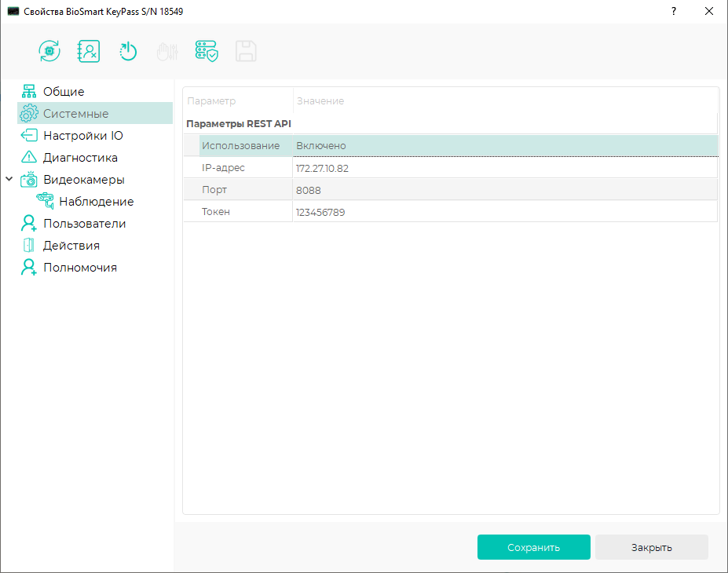Click the arrow icon beside Настройки IO
This screenshot has height=573, width=728.
pos(29,136)
